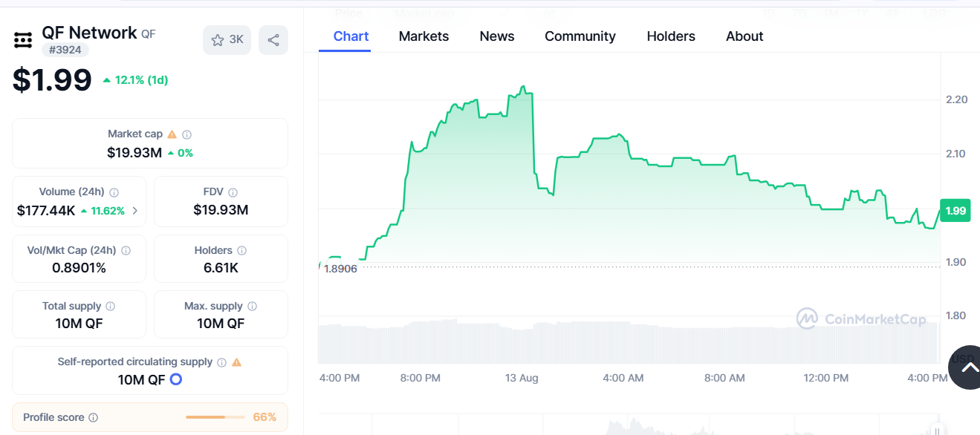Click the green 1.99 price tag on chart
The width and height of the screenshot is (980, 435).
click(955, 211)
